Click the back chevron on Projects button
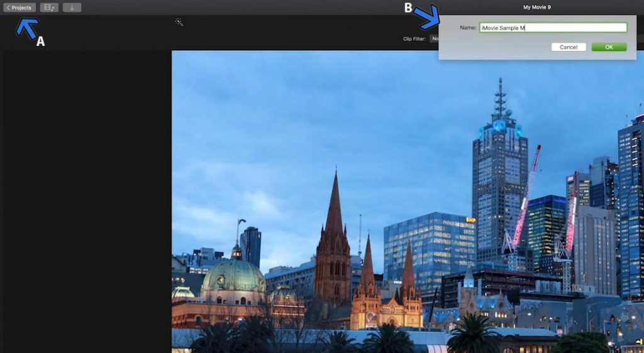The image size is (644, 353). click(x=8, y=8)
